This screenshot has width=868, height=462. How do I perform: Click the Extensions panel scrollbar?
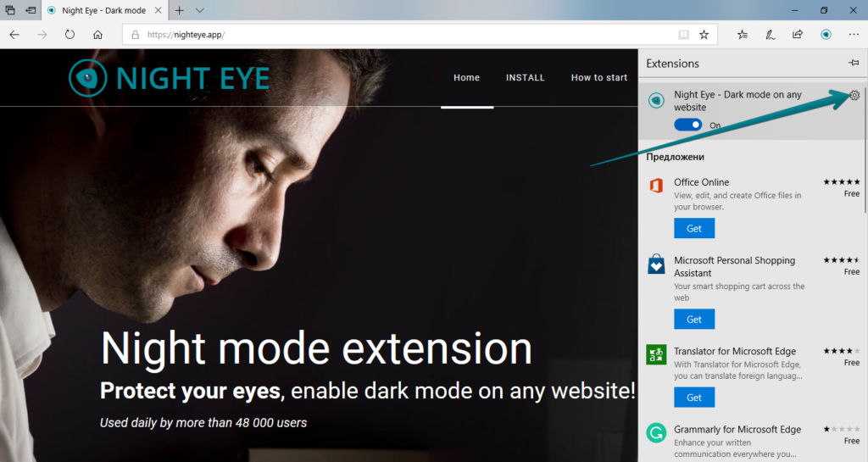click(865, 149)
